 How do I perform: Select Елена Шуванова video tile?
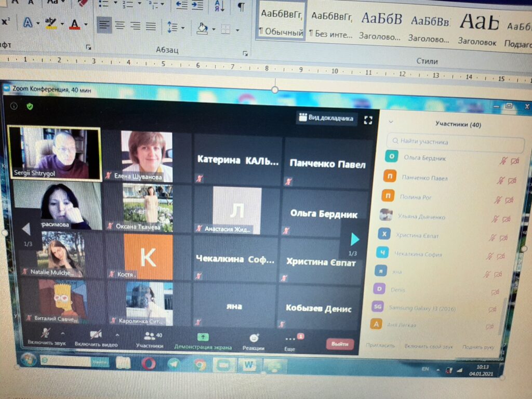click(x=147, y=156)
